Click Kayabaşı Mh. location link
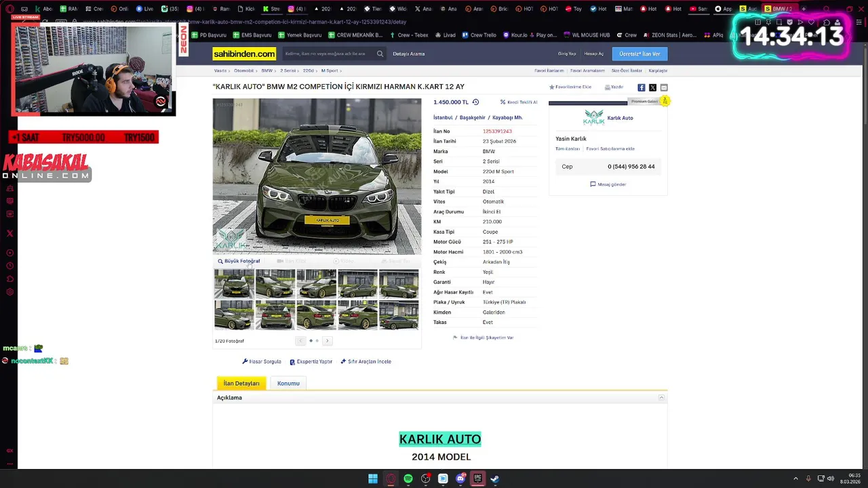Image resolution: width=868 pixels, height=488 pixels. tap(507, 118)
